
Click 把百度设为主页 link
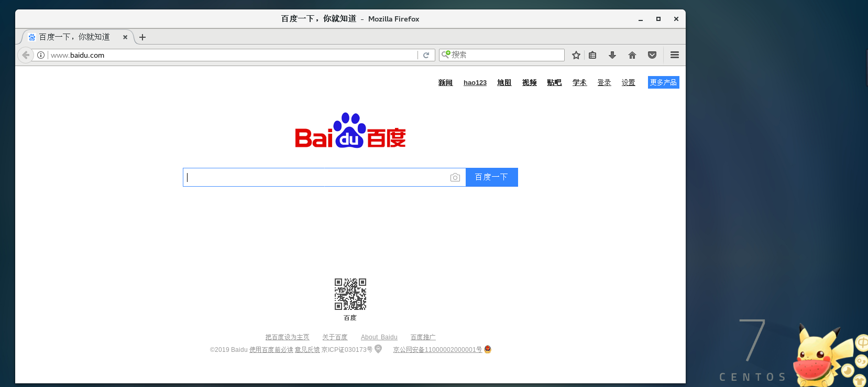tap(287, 337)
